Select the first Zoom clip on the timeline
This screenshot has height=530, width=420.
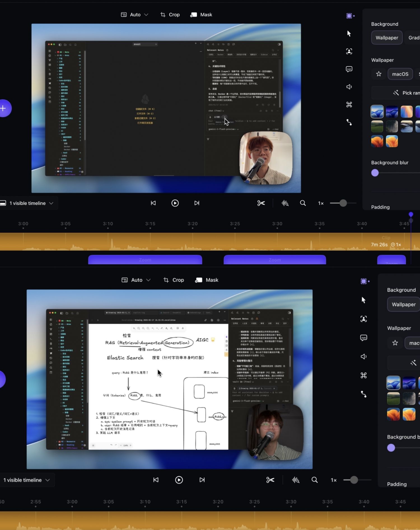[x=145, y=260]
